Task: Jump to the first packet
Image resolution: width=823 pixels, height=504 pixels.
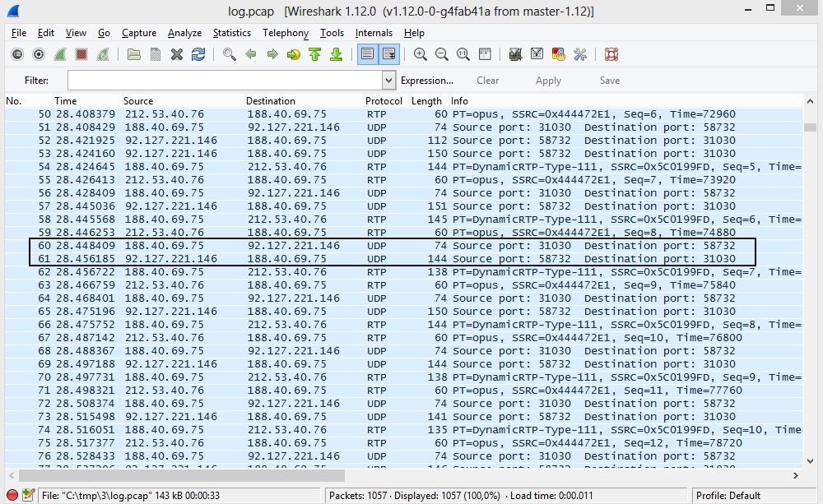Action: pyautogui.click(x=314, y=54)
